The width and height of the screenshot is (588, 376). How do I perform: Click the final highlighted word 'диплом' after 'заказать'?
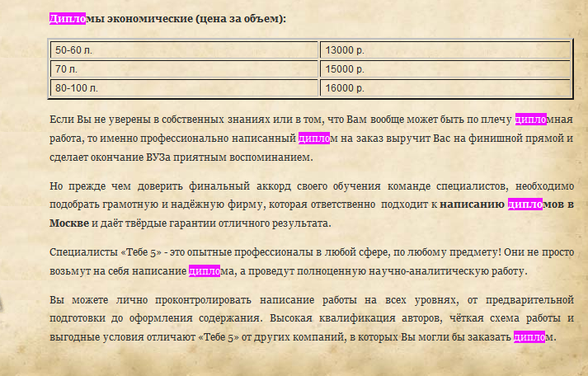coord(534,337)
